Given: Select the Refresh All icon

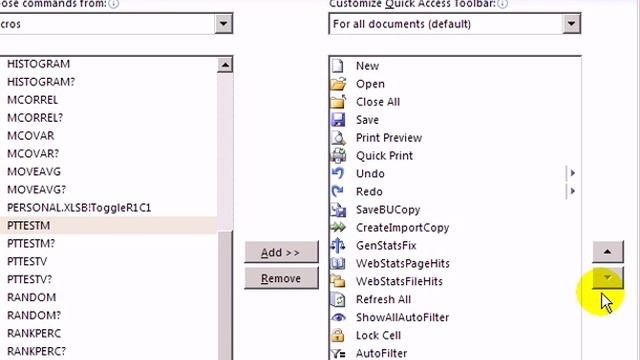Looking at the screenshot, I should (338, 299).
